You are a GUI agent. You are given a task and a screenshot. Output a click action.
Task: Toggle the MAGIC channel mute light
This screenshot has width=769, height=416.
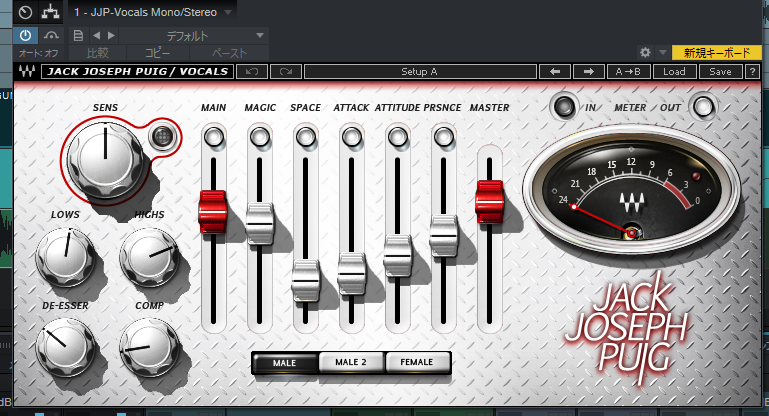260,137
